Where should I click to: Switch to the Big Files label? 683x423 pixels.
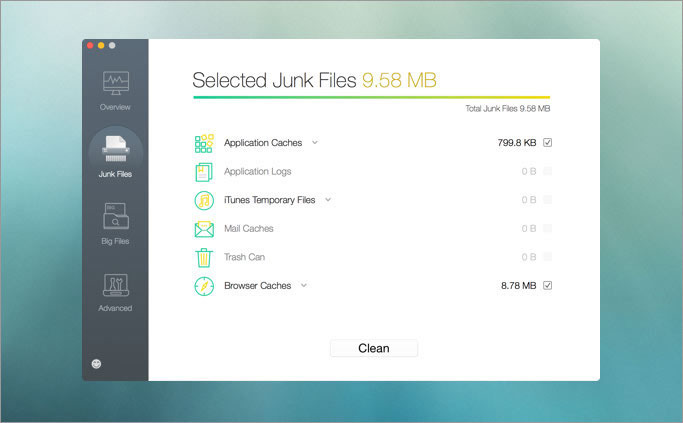click(x=115, y=241)
